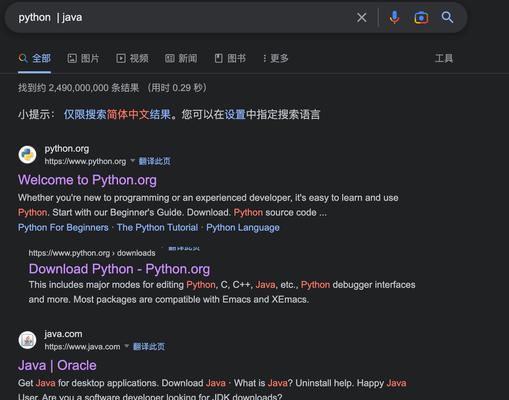The height and width of the screenshot is (400, 509).
Task: Open the Download Python - Python.org result
Action: [119, 269]
